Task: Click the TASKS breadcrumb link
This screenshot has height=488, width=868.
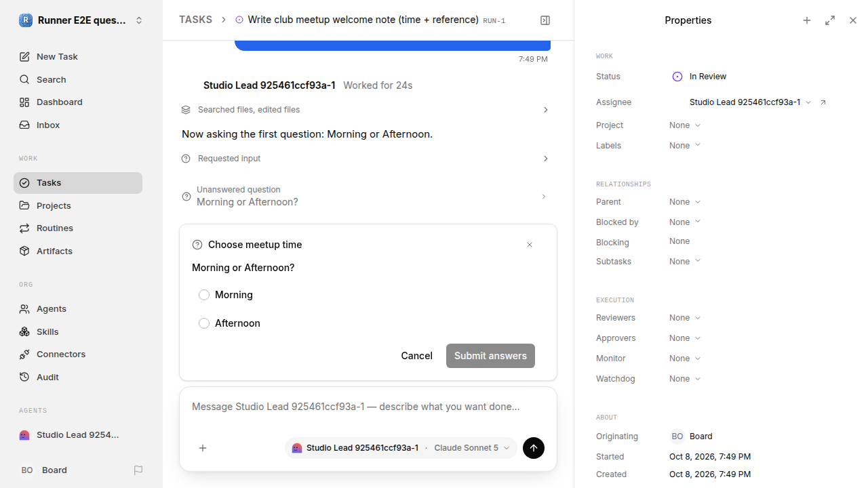Action: (195, 20)
